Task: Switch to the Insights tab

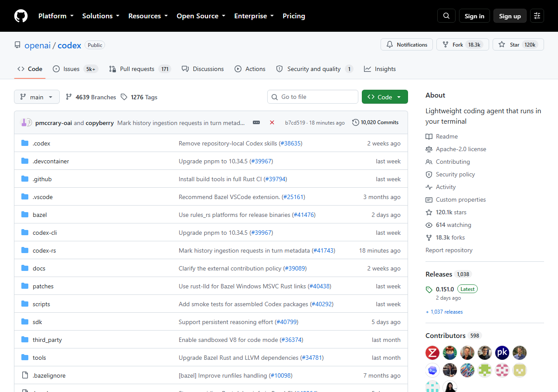Action: (x=380, y=69)
